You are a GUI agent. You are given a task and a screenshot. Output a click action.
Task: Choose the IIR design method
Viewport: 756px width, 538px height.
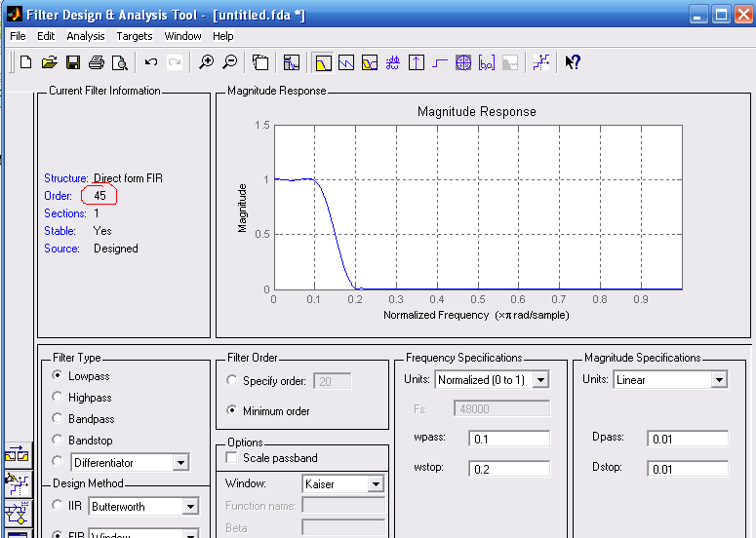point(59,507)
